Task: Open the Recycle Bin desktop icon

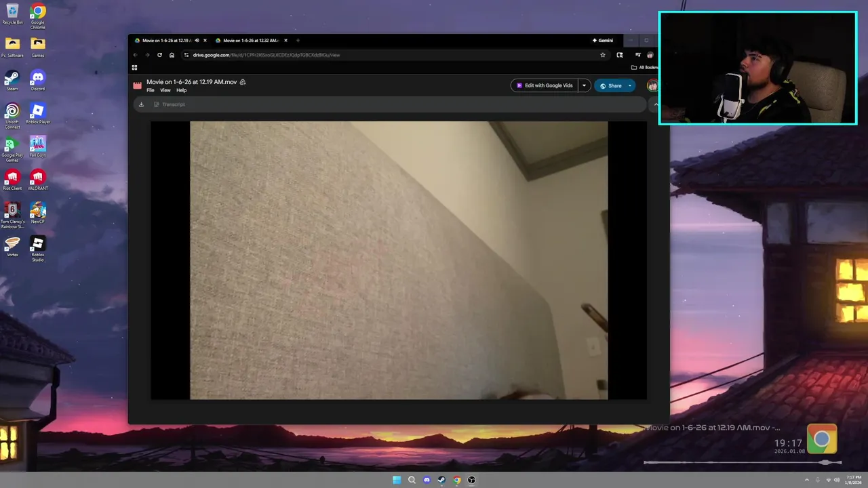Action: pos(12,14)
